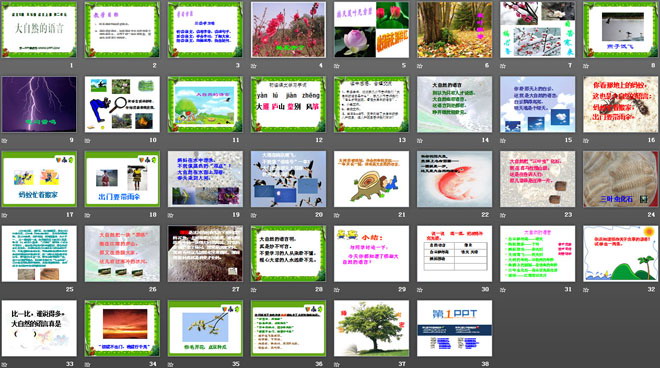The width and height of the screenshot is (660, 368).
Task: Select slide 33 比一比，谁说得多
Action: [39, 328]
